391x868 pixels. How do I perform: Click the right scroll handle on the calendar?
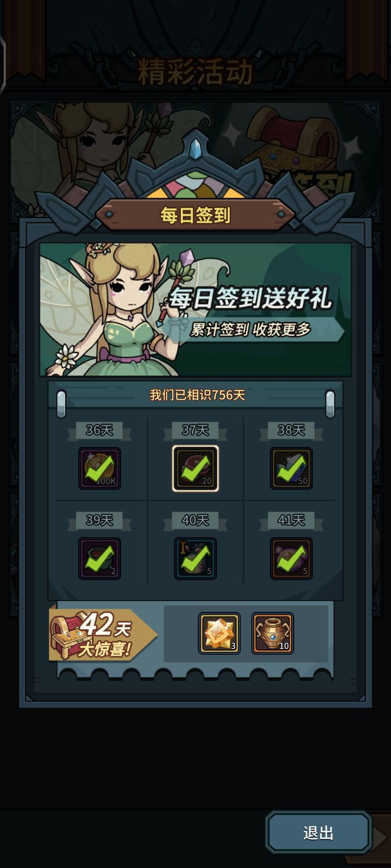click(x=330, y=404)
